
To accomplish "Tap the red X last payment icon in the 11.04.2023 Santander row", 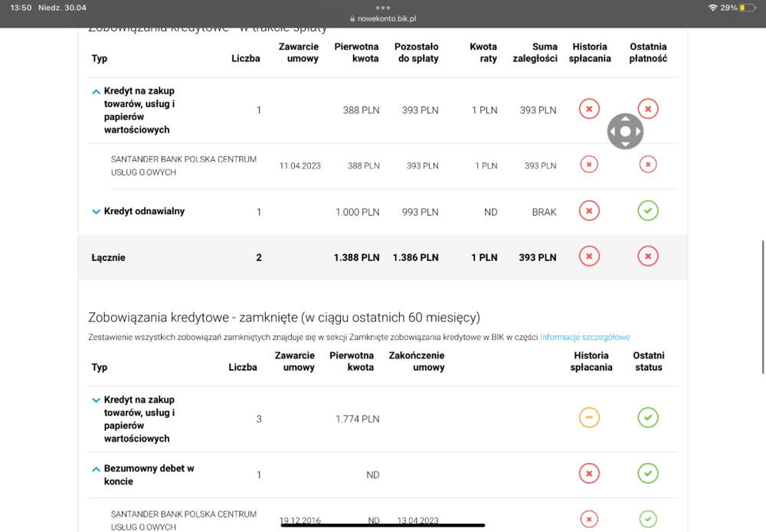I will point(648,165).
